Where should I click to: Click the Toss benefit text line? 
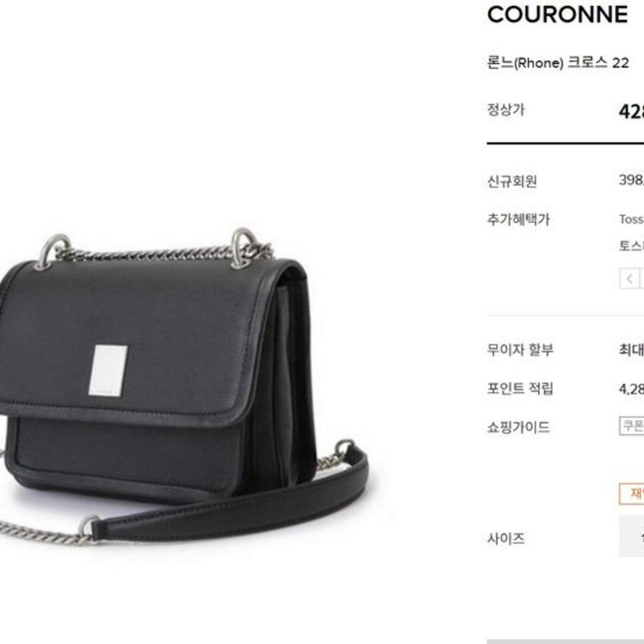pyautogui.click(x=632, y=220)
